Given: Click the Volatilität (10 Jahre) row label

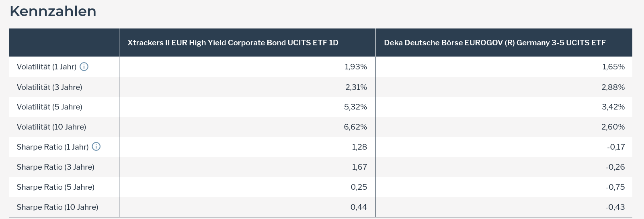Looking at the screenshot, I should [51, 127].
